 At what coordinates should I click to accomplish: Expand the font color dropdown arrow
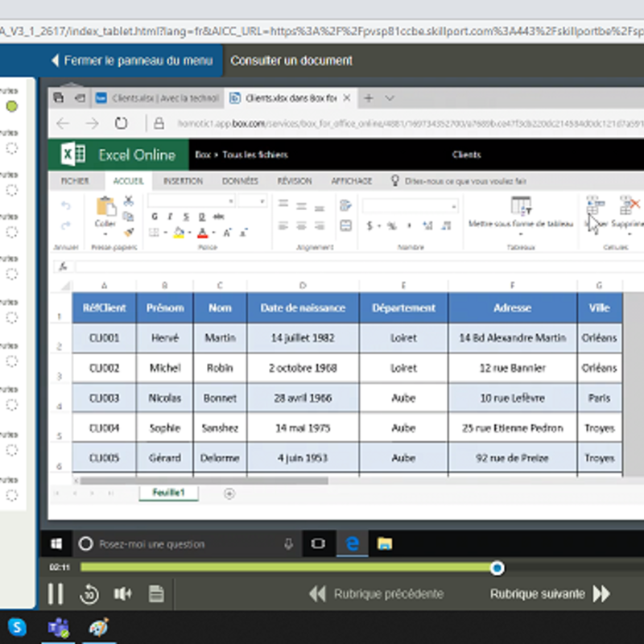click(x=213, y=233)
